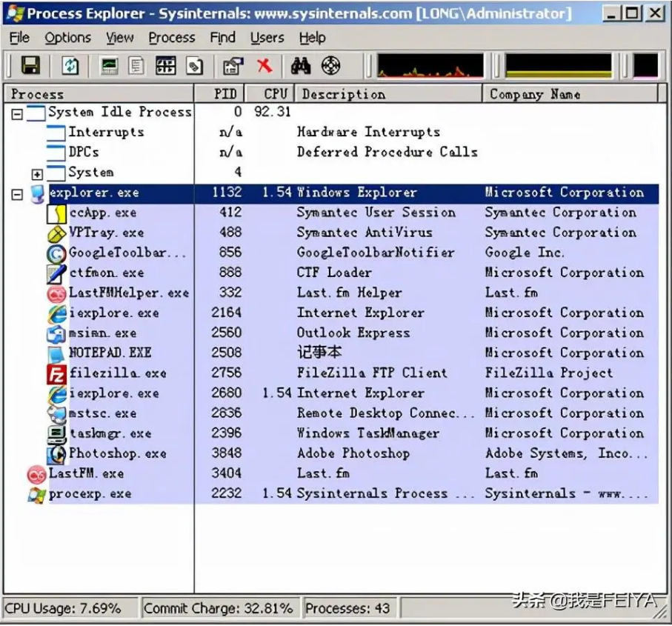Click the CPU usage history graph
Screen dimensions: 672x626
pos(430,66)
